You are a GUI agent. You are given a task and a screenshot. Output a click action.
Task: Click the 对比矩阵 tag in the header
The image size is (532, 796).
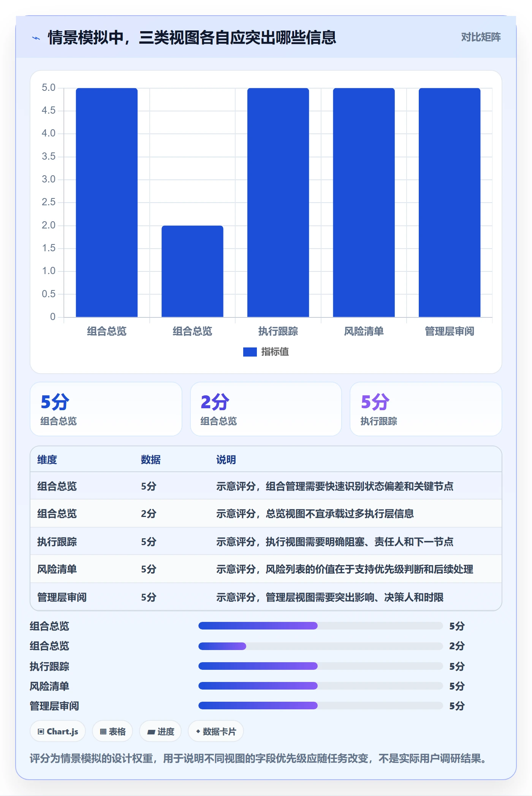[x=481, y=37]
